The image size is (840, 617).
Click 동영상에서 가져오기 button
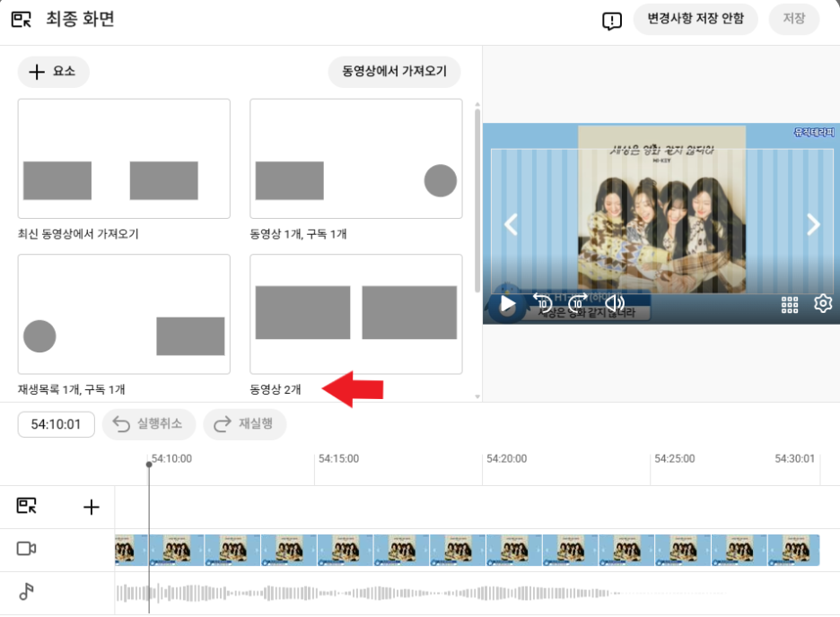(394, 71)
